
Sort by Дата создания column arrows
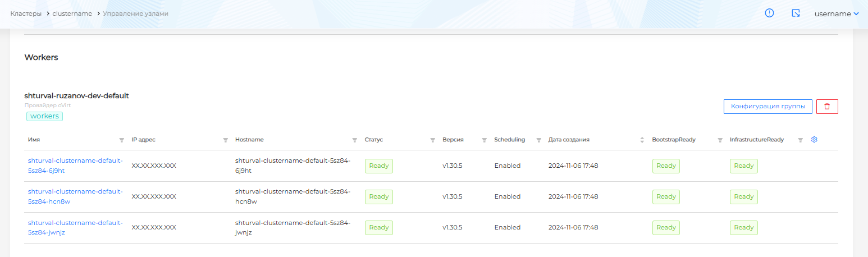coord(642,140)
